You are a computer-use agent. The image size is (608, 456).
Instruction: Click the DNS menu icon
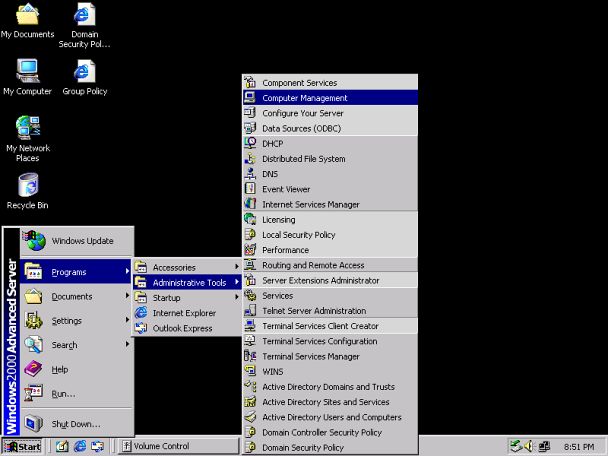(x=250, y=174)
